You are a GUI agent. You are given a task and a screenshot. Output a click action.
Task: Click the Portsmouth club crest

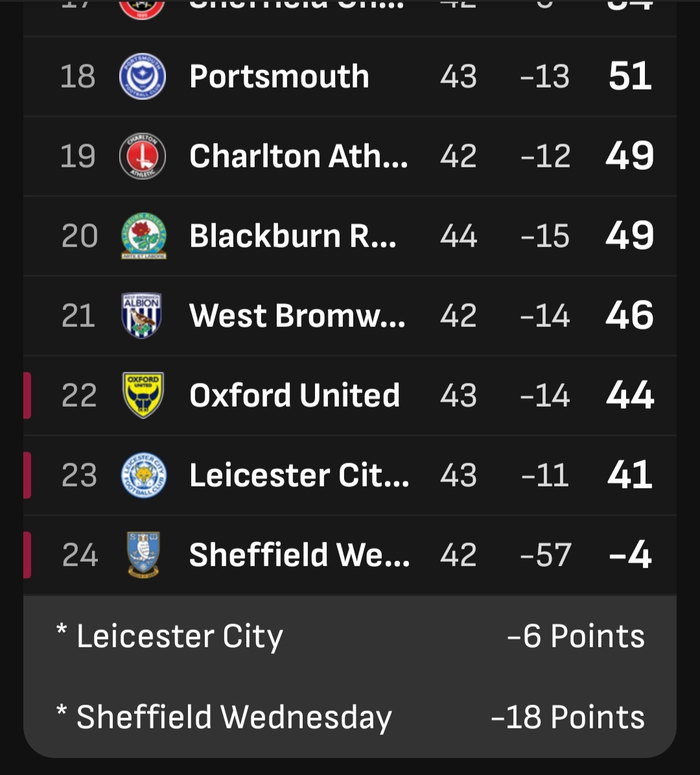(x=143, y=77)
